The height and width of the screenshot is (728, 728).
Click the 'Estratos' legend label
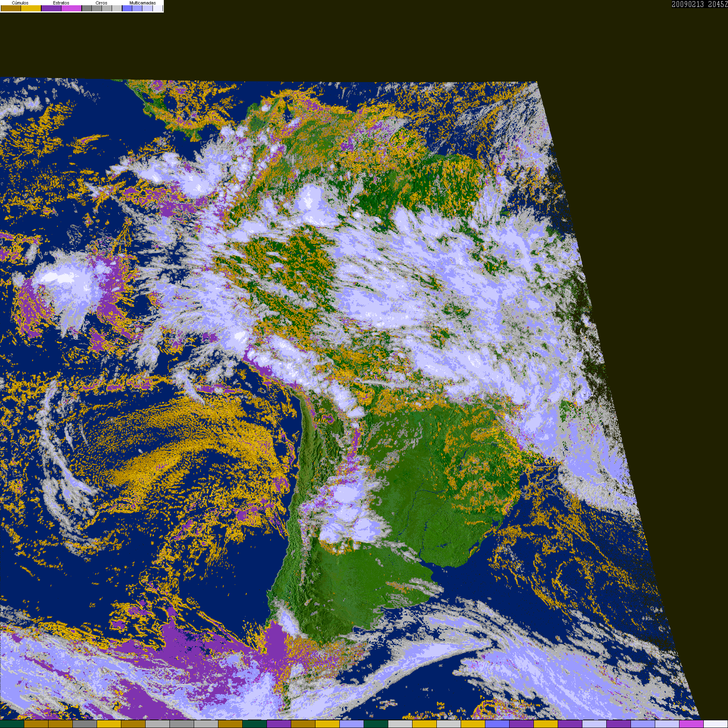click(61, 3)
